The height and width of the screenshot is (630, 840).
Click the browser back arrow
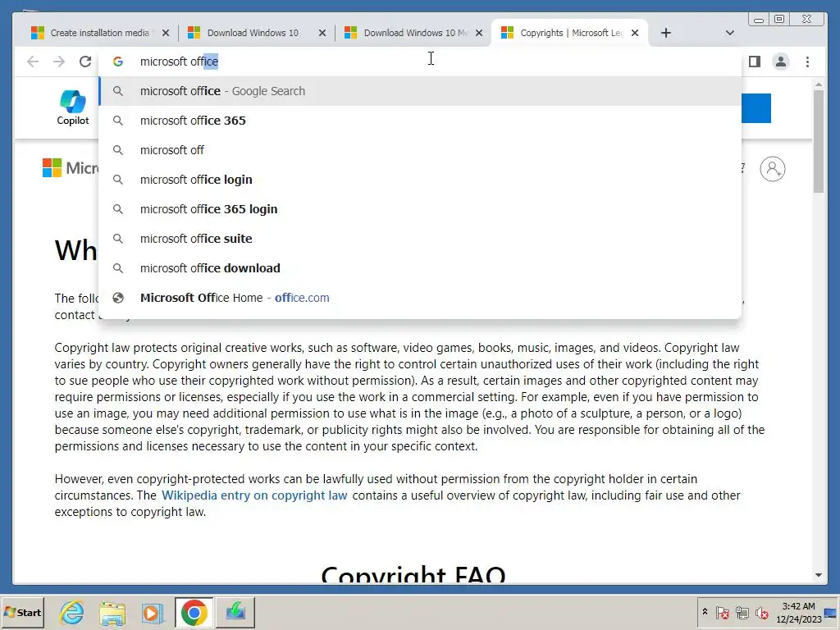coord(33,62)
